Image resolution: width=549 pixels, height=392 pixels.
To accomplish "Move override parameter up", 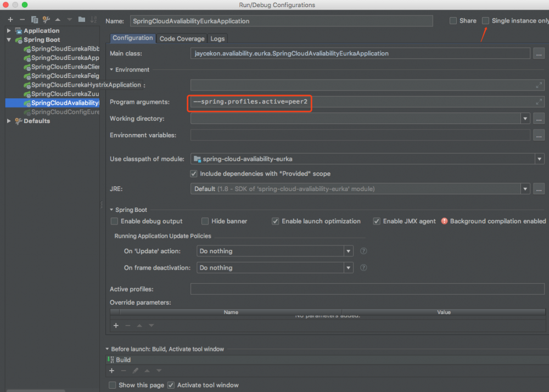I will point(139,326).
